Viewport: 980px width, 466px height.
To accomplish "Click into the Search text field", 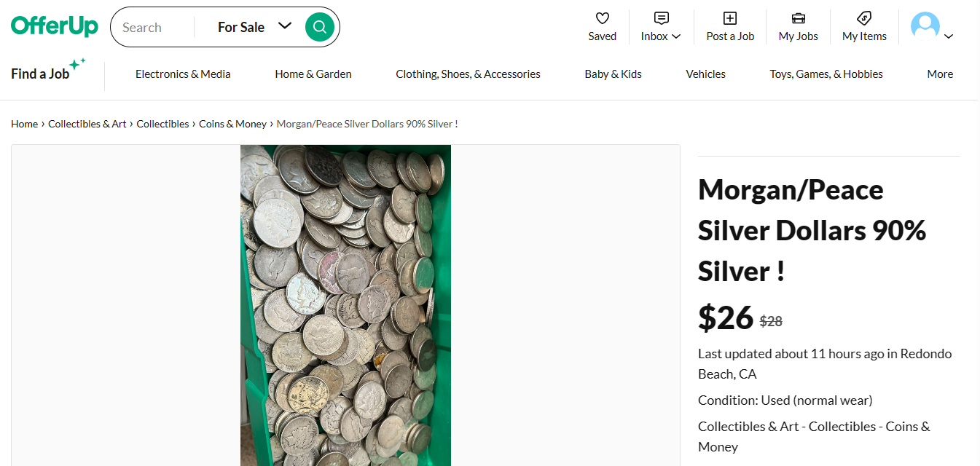I will [154, 27].
